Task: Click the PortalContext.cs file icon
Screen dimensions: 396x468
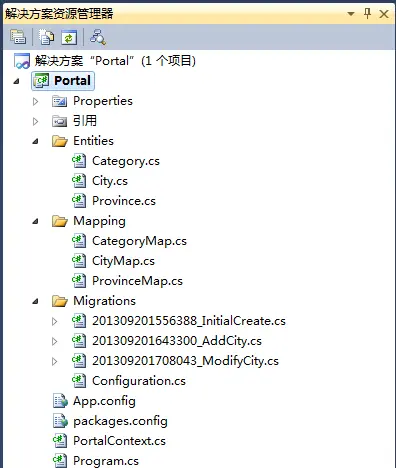Action: click(x=60, y=441)
